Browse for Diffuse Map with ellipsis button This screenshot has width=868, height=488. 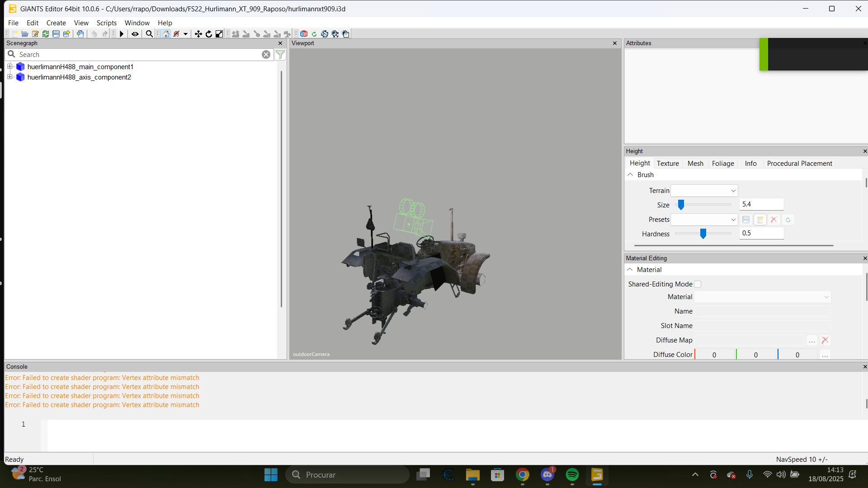(x=812, y=340)
